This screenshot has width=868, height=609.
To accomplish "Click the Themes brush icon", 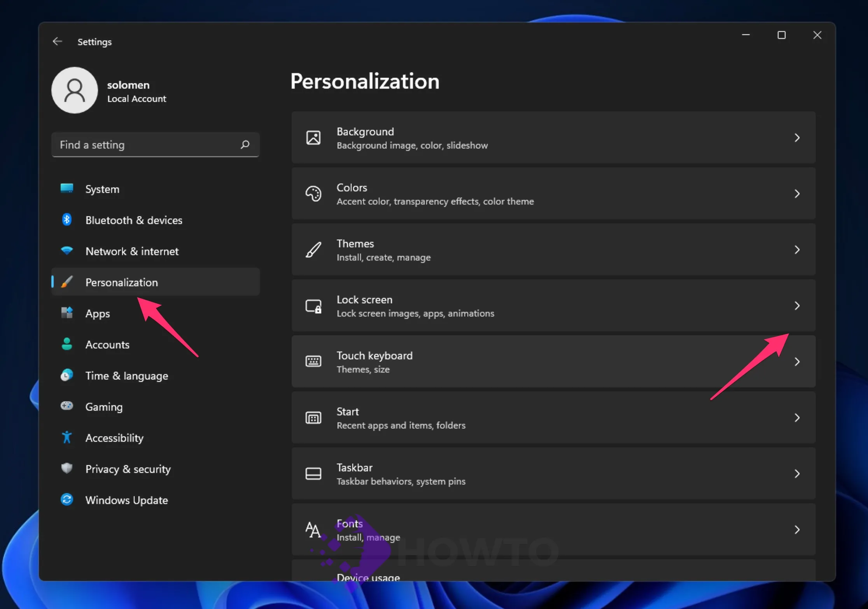I will [x=313, y=250].
